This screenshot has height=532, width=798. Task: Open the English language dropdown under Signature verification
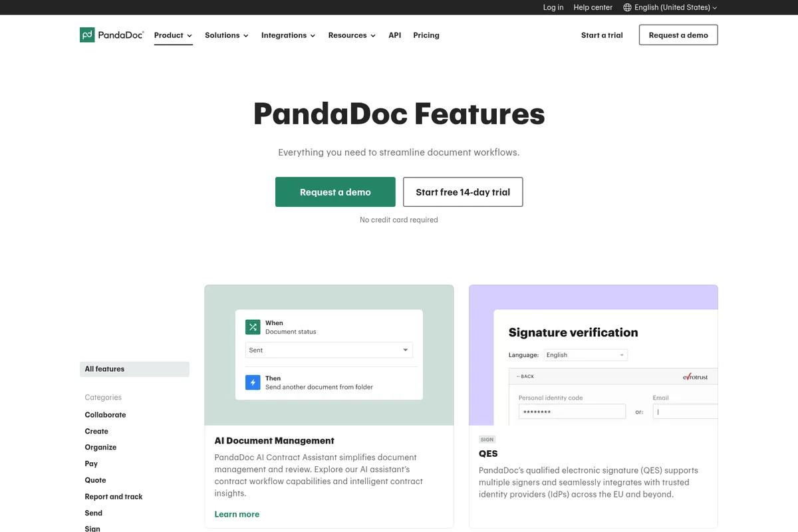[x=585, y=354]
